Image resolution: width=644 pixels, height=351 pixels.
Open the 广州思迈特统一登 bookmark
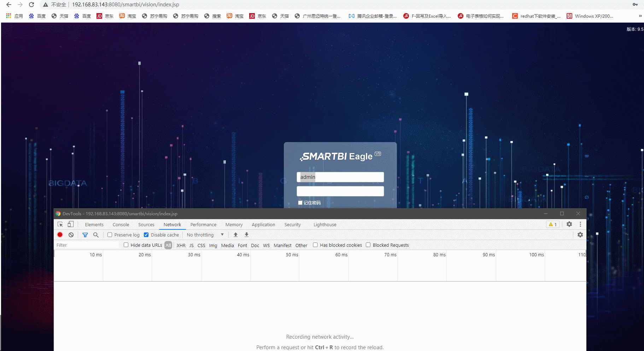tap(317, 16)
